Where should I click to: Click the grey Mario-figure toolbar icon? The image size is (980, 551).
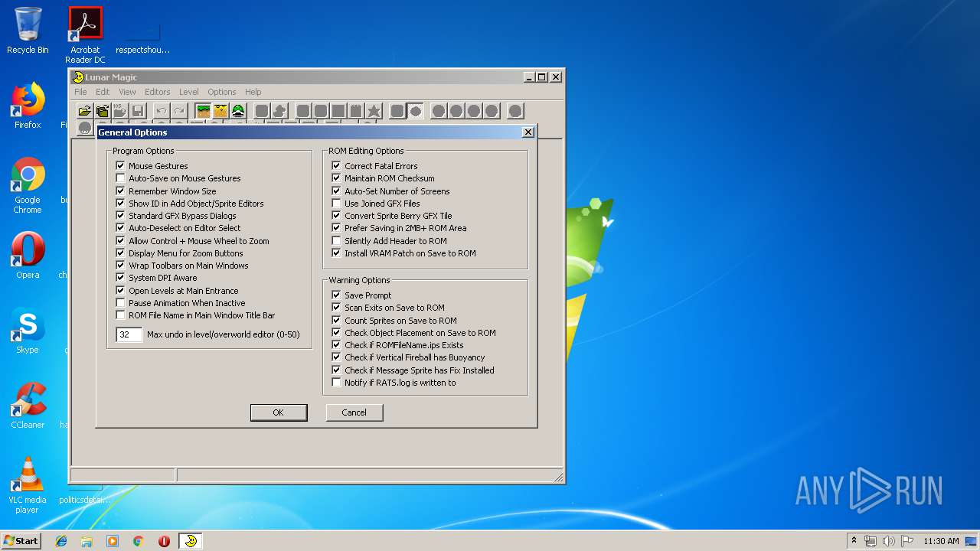click(279, 111)
